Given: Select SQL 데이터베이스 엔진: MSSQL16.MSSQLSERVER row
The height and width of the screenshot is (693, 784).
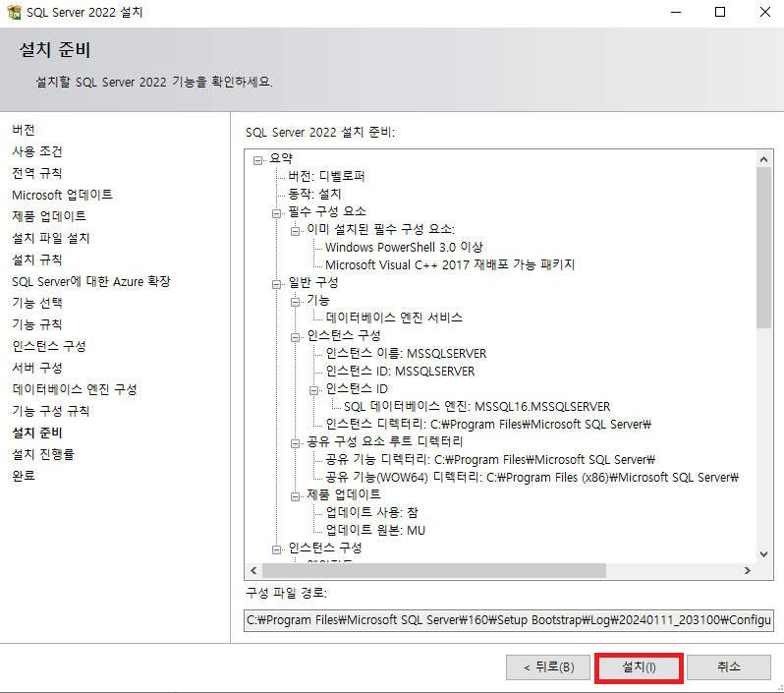Looking at the screenshot, I should tap(477, 406).
